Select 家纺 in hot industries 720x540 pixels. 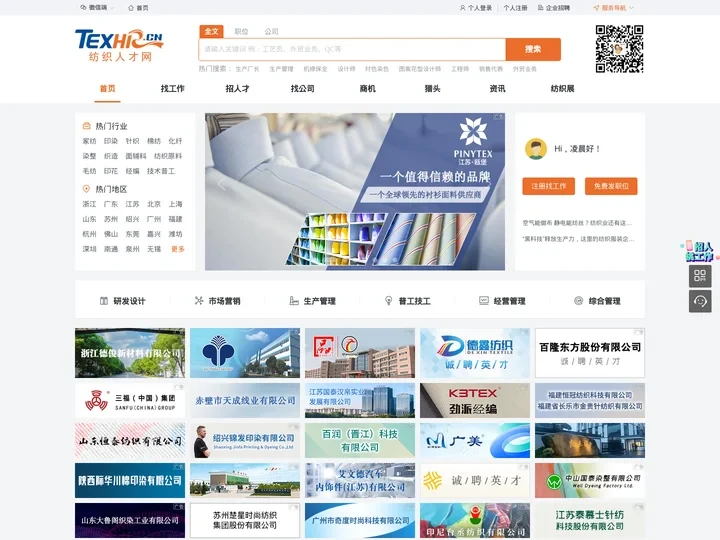coord(90,141)
